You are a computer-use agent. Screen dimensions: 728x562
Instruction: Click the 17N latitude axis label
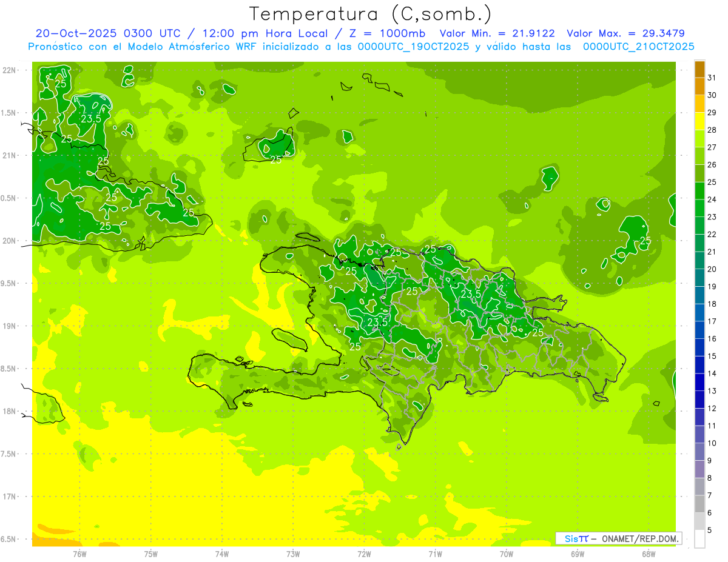pos(10,497)
